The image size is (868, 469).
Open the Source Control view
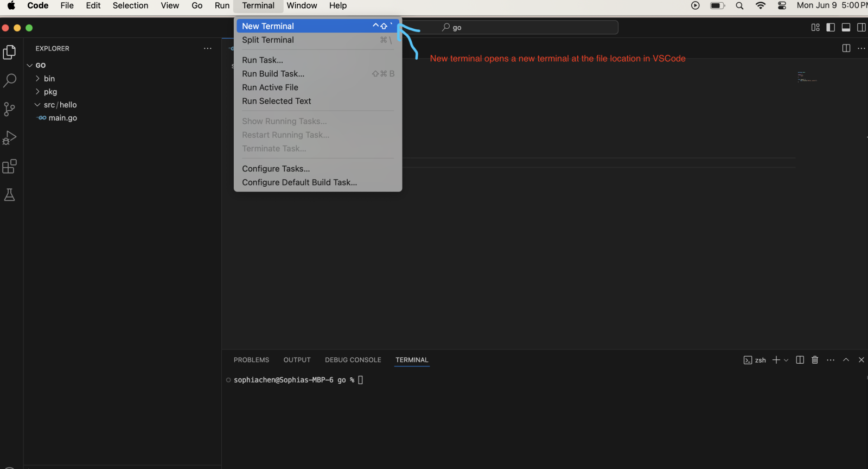click(10, 109)
